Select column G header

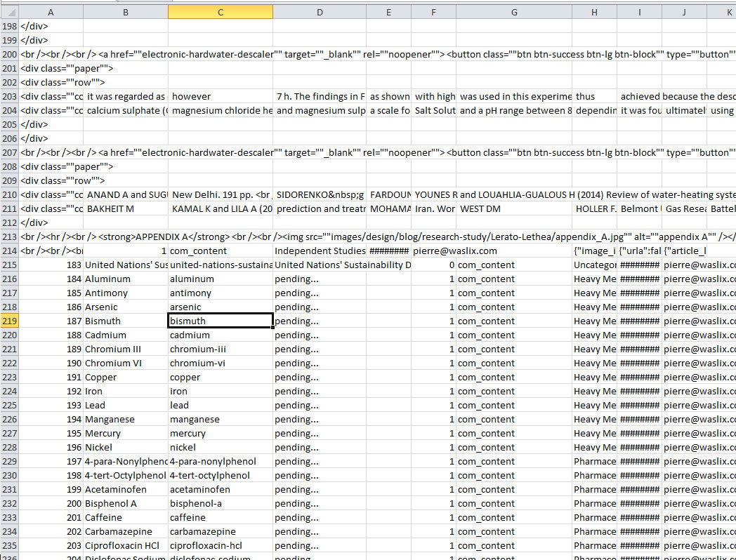[514, 12]
